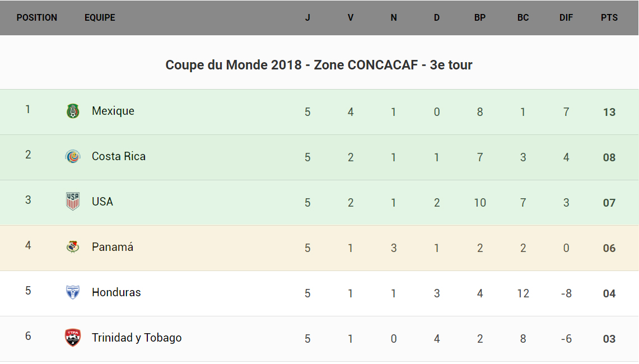Click the BP column header
This screenshot has width=639, height=364.
pos(480,17)
